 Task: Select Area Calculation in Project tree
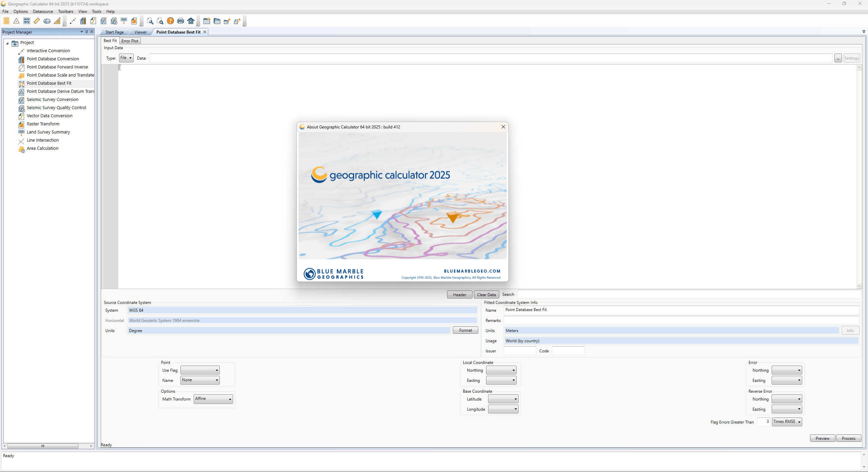(42, 148)
